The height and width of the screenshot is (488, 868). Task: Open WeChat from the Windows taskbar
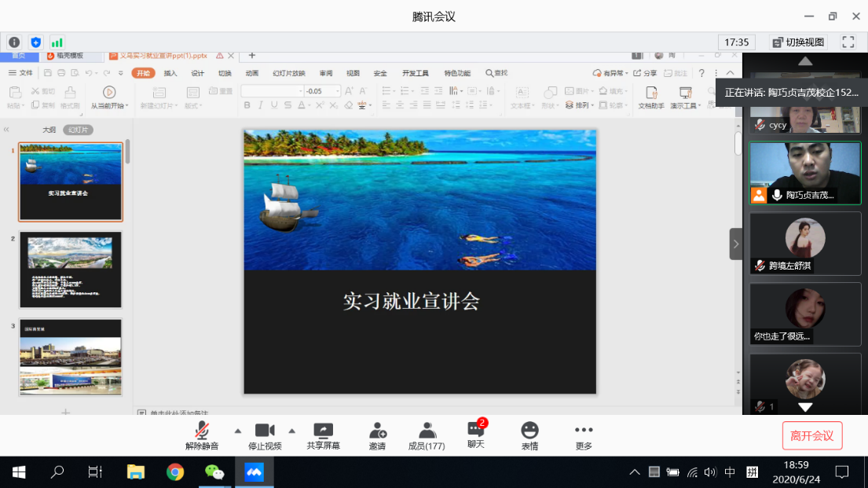click(x=214, y=472)
